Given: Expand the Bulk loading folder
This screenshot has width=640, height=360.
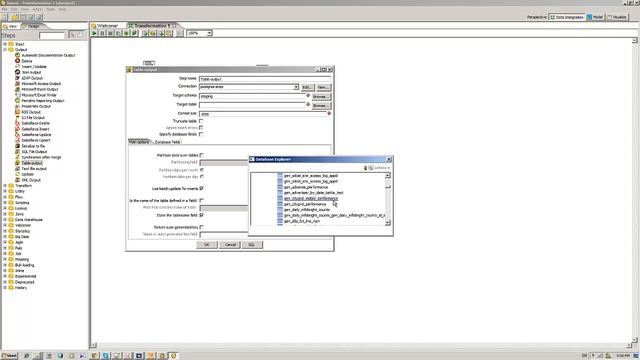Looking at the screenshot, I should 5,265.
